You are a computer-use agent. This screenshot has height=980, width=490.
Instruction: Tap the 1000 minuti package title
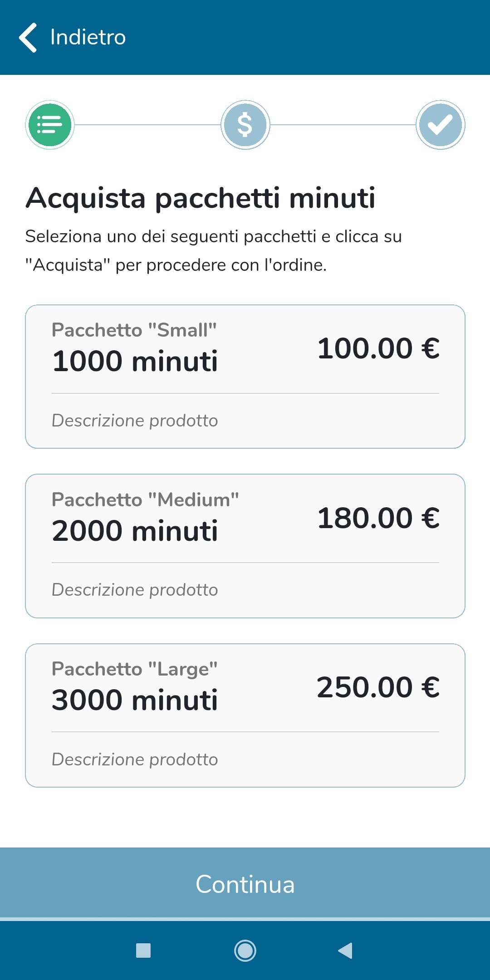pyautogui.click(x=135, y=361)
